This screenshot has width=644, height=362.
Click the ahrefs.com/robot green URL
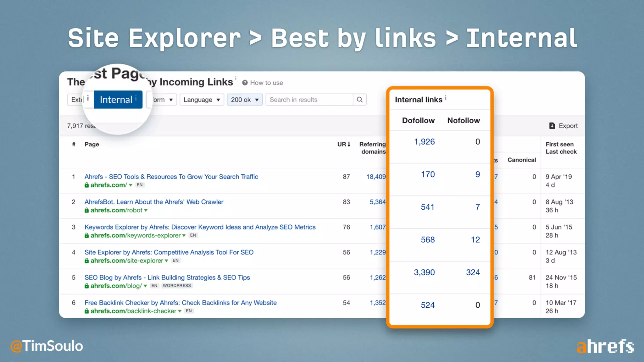116,210
